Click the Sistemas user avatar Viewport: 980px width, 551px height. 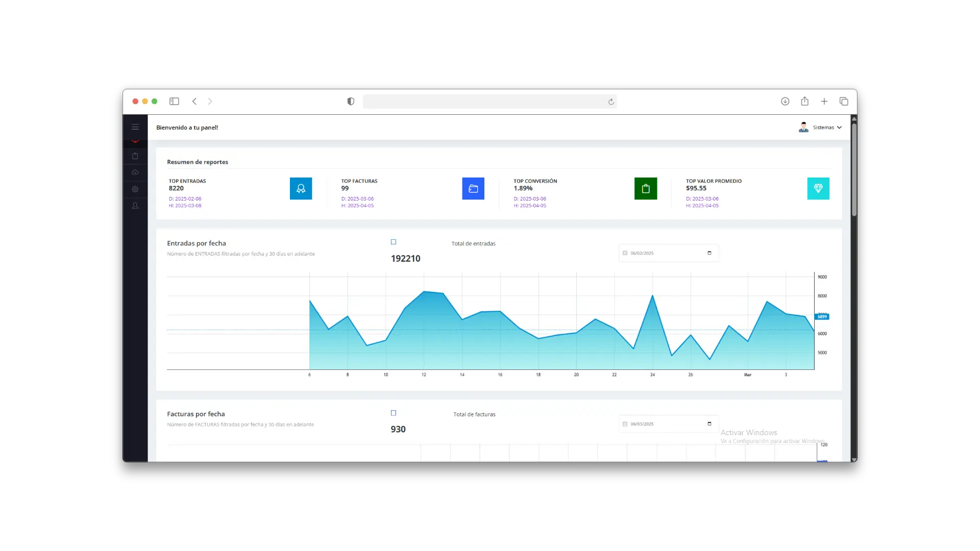point(803,128)
